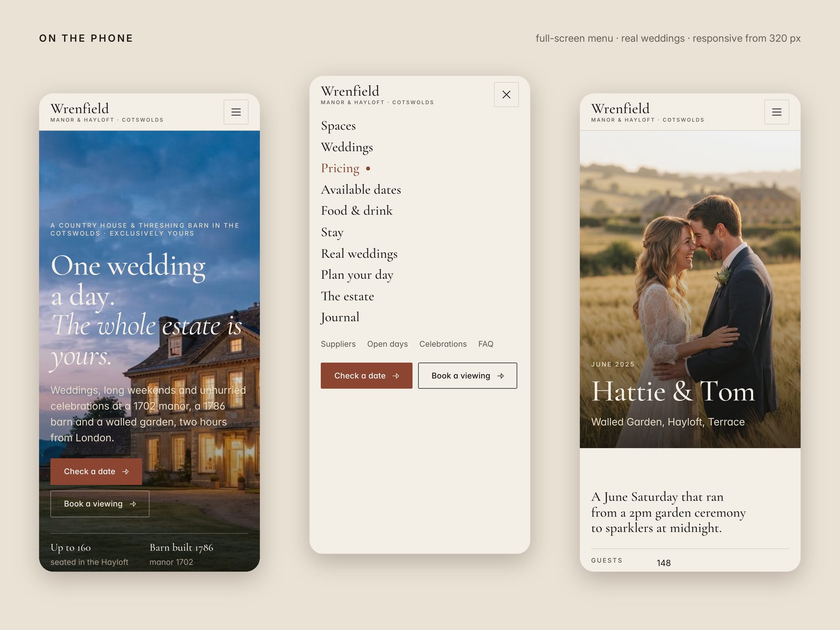This screenshot has height=630, width=840.
Task: Open the Weddings menu item
Action: pyautogui.click(x=347, y=147)
